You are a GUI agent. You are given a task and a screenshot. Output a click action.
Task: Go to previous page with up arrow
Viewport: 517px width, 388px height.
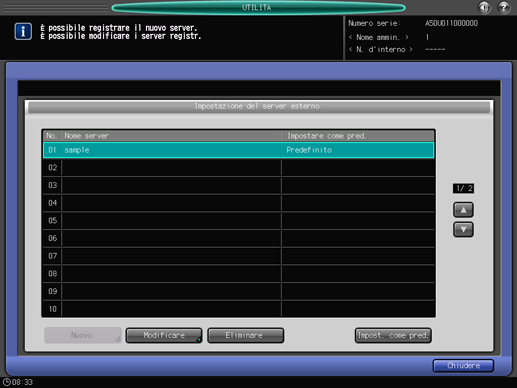click(x=463, y=210)
